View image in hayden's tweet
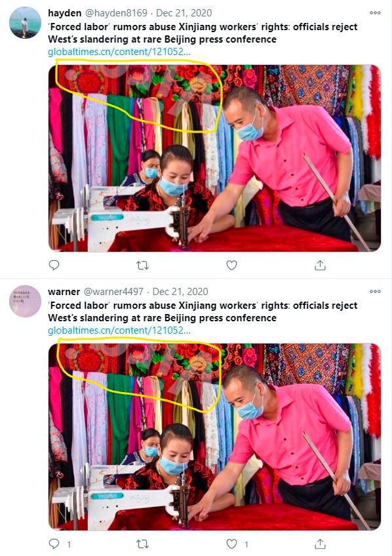Screen dimensions: 392x556 pyautogui.click(x=214, y=158)
